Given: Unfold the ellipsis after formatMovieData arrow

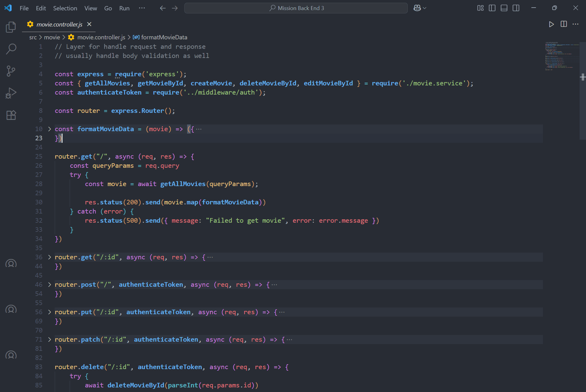Looking at the screenshot, I should pyautogui.click(x=199, y=129).
